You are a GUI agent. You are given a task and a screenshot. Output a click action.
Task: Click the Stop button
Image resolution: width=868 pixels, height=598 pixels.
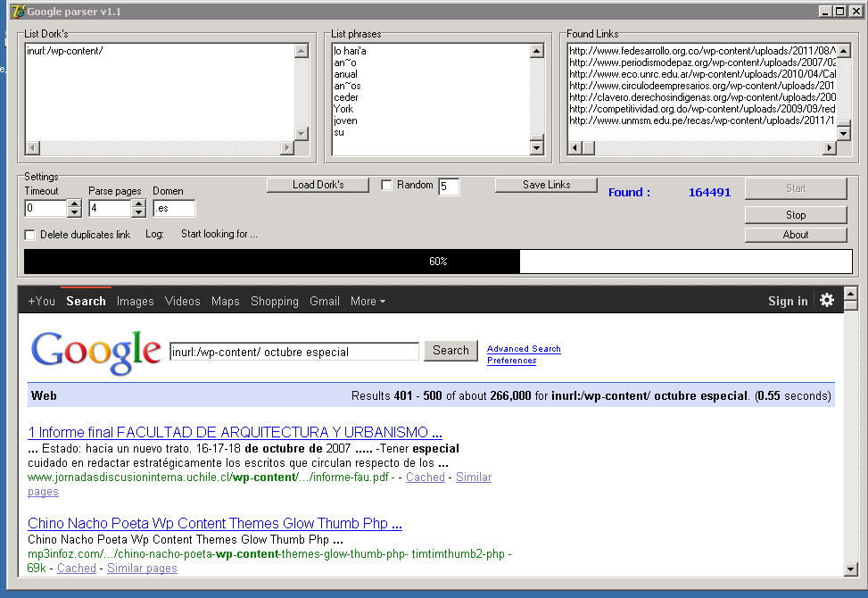(x=796, y=215)
